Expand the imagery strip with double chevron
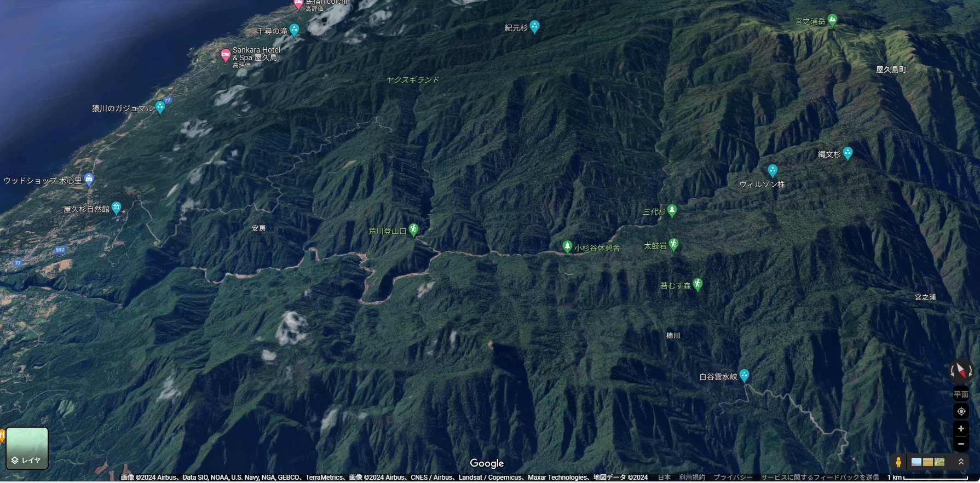Viewport: 980px width, 483px height. click(x=960, y=462)
